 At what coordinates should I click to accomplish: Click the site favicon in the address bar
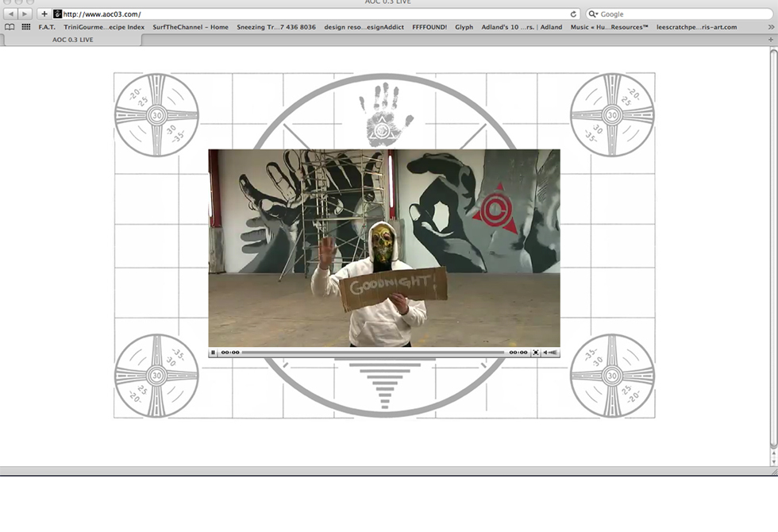click(x=57, y=14)
